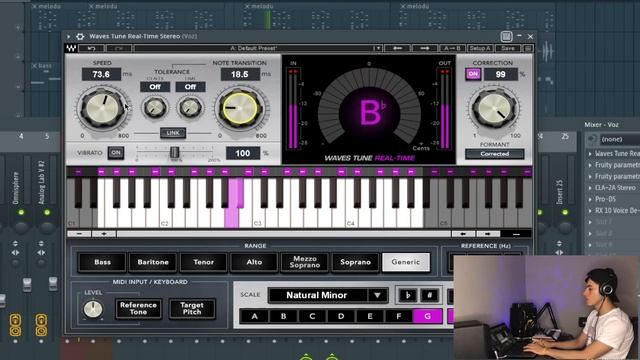
Task: Select root note E
Action: pos(370,316)
